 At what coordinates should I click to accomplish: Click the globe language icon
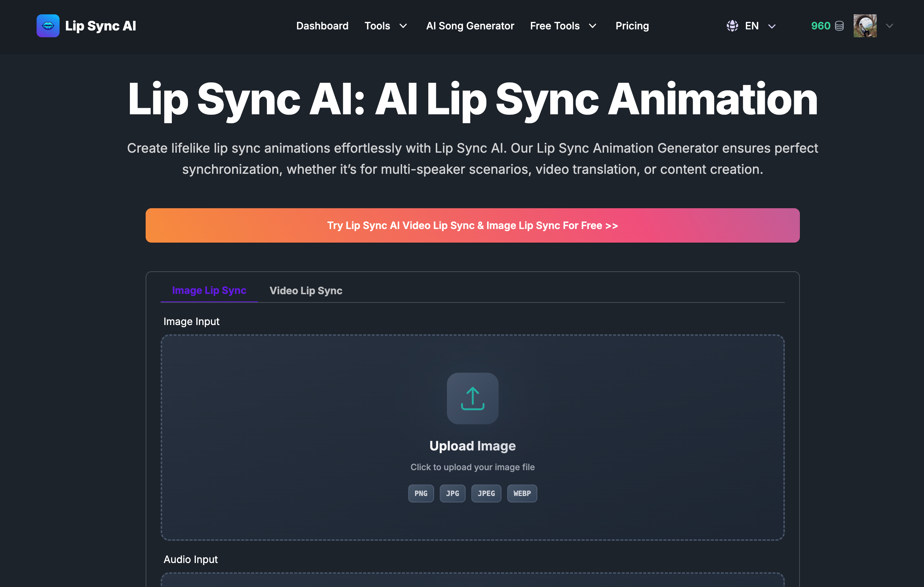click(732, 26)
